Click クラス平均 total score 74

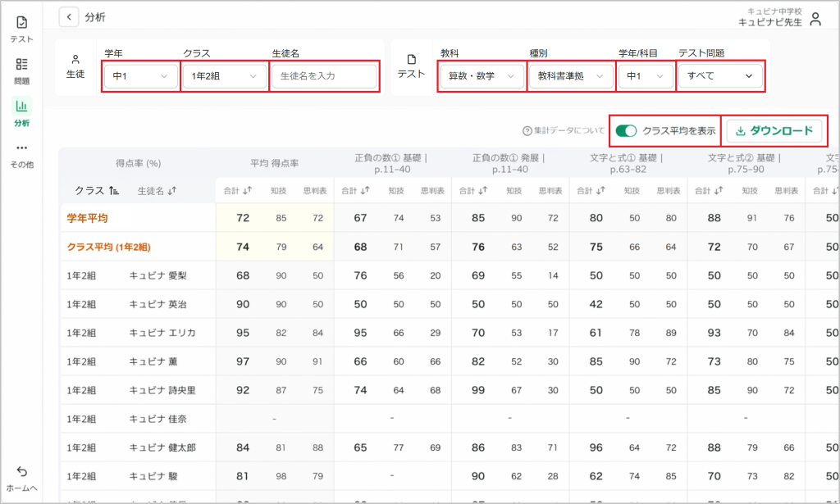(243, 247)
